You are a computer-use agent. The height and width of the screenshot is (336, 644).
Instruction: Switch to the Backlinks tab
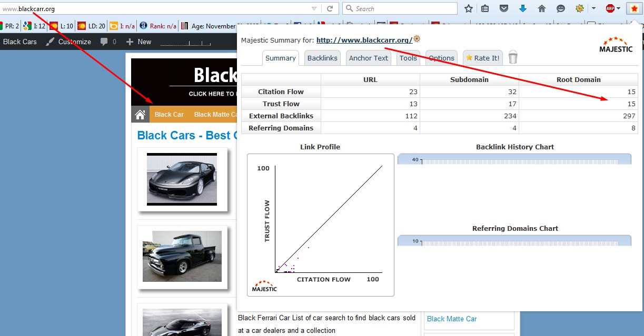(x=322, y=58)
